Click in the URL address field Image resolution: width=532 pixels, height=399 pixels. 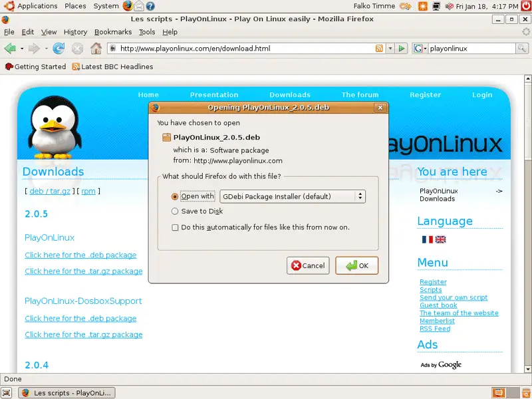(x=246, y=49)
